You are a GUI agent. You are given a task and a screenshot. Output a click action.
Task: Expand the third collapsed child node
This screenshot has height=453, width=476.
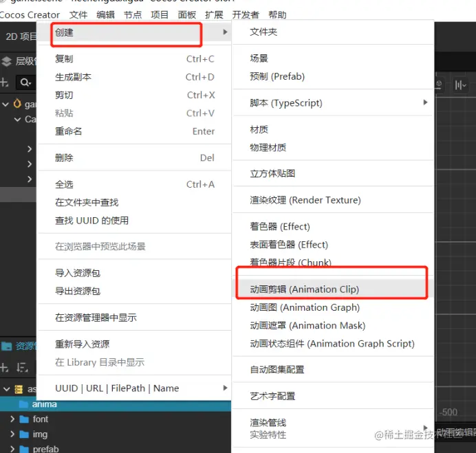click(30, 179)
